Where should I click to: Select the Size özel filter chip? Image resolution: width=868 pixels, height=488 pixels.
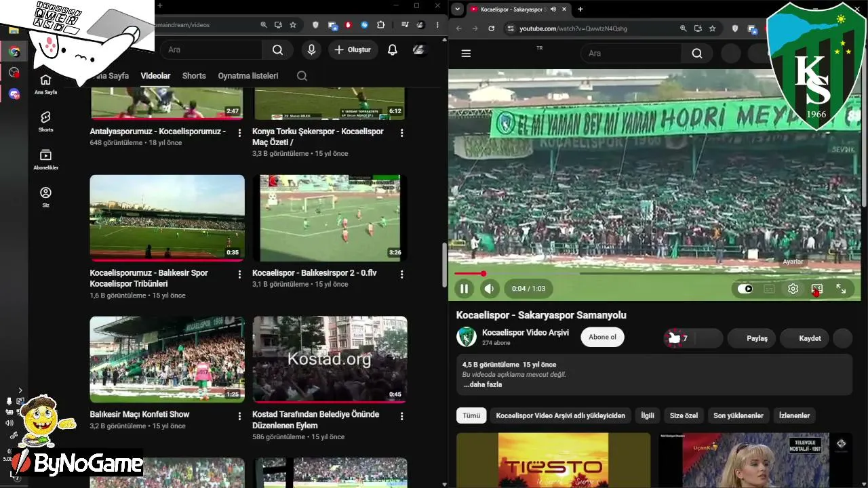point(684,415)
